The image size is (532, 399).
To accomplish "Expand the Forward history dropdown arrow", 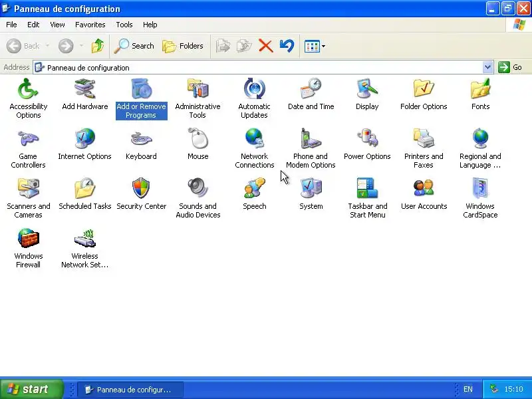I will (81, 46).
